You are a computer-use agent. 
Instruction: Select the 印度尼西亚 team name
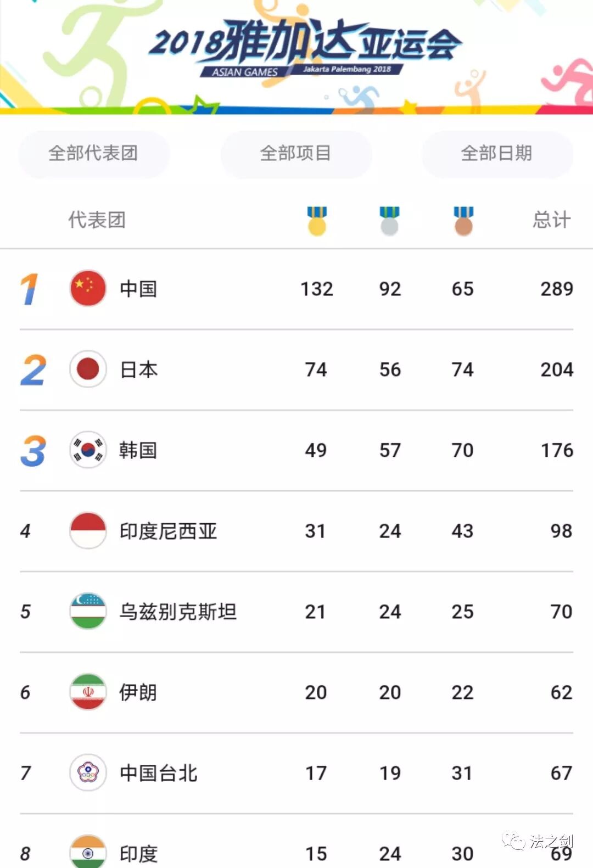point(169,531)
